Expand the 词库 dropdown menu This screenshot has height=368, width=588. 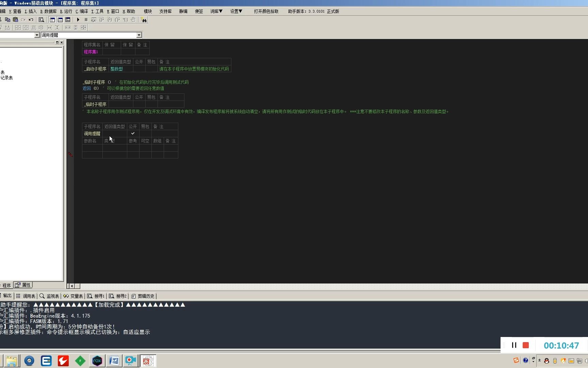pyautogui.click(x=216, y=11)
